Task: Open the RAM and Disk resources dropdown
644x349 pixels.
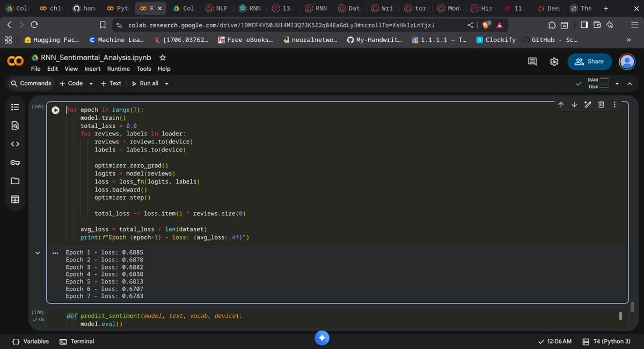Action: 617,84
